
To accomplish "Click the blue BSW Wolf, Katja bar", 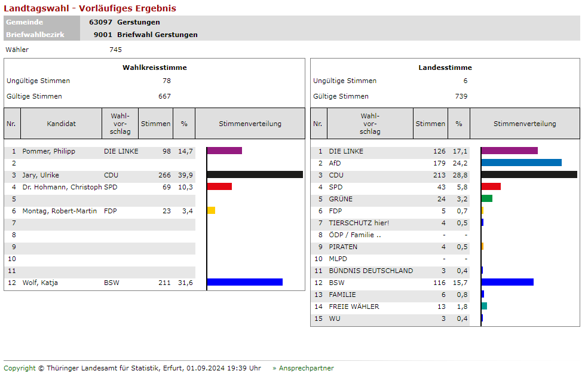I will [x=244, y=282].
